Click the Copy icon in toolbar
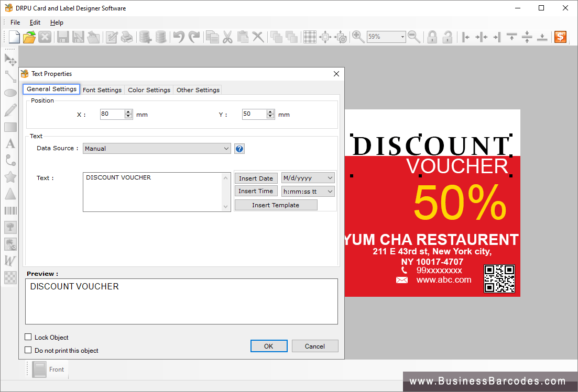The image size is (578, 392). click(212, 37)
